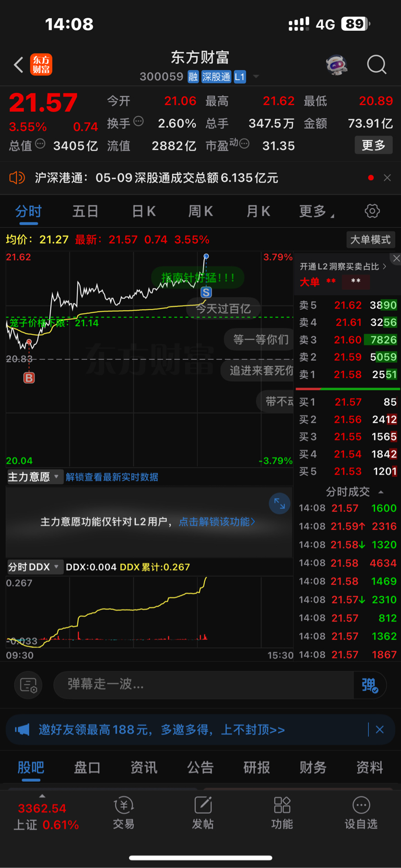This screenshot has width=401, height=868.
Task: Expand the stock title dropdown arrow
Action: [x=256, y=77]
